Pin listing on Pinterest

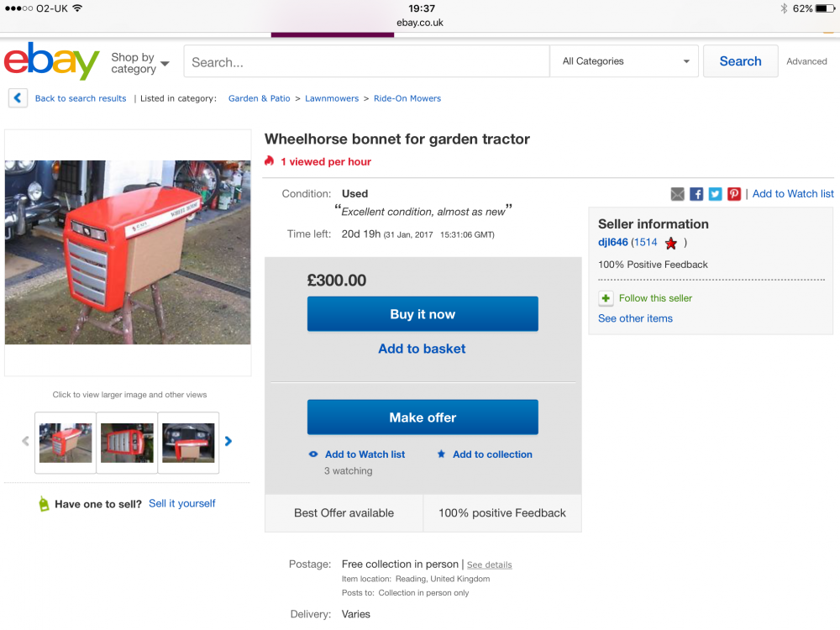(x=734, y=194)
